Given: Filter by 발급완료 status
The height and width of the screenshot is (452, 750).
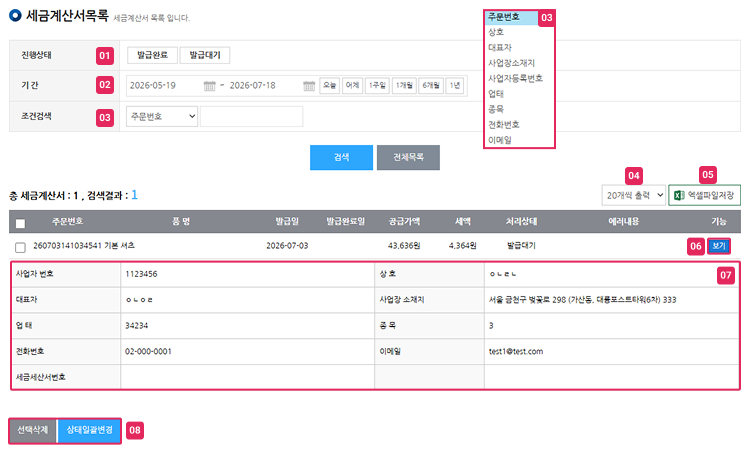Looking at the screenshot, I should [152, 55].
